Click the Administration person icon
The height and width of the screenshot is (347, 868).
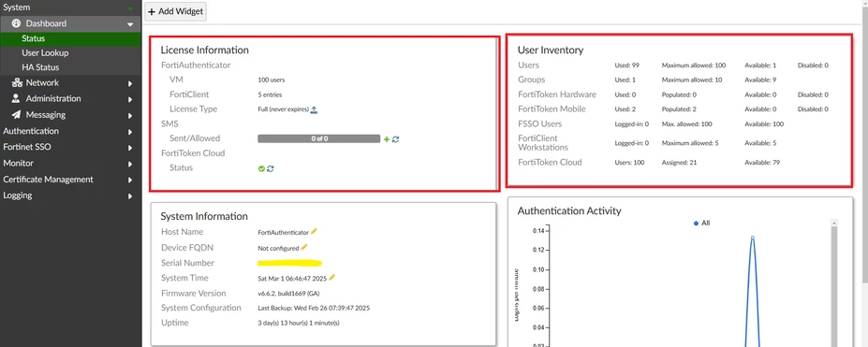coord(16,98)
